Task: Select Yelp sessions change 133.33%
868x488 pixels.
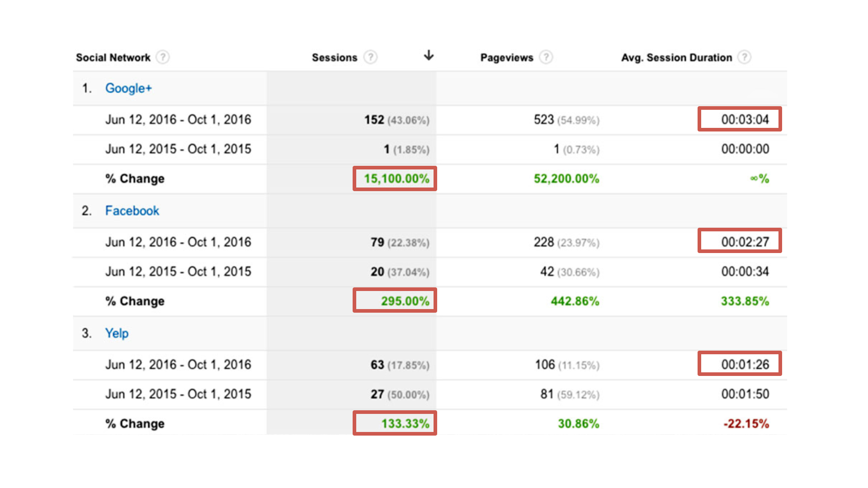Action: [405, 423]
